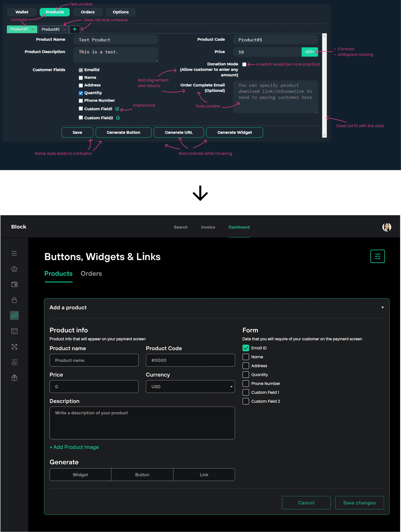Check Custom Field 2 in the Form section

coord(246,401)
